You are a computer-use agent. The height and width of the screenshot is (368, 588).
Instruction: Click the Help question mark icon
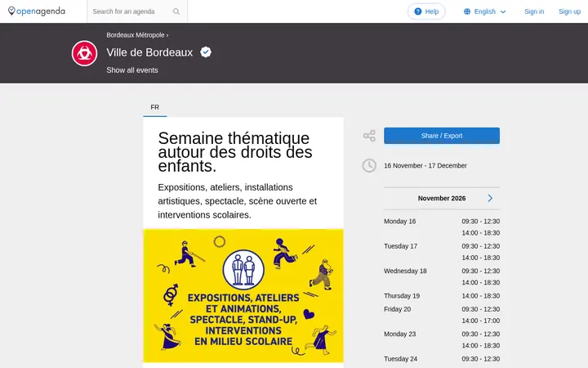(x=418, y=11)
